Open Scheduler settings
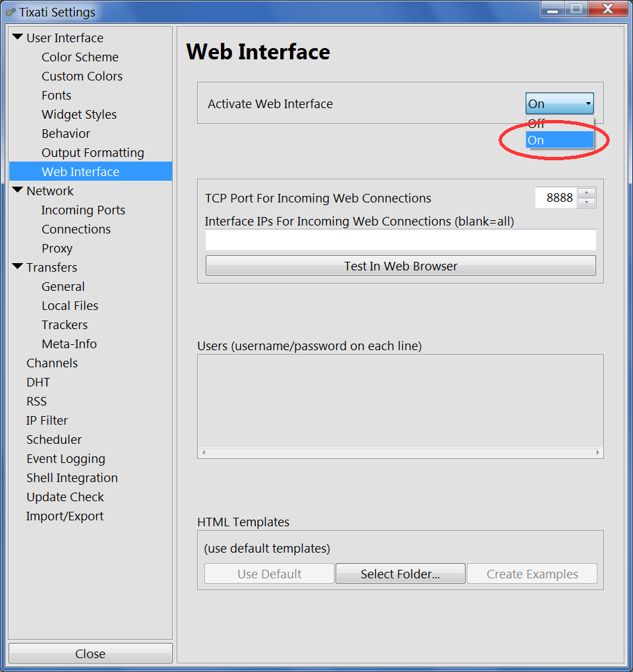 (x=54, y=440)
